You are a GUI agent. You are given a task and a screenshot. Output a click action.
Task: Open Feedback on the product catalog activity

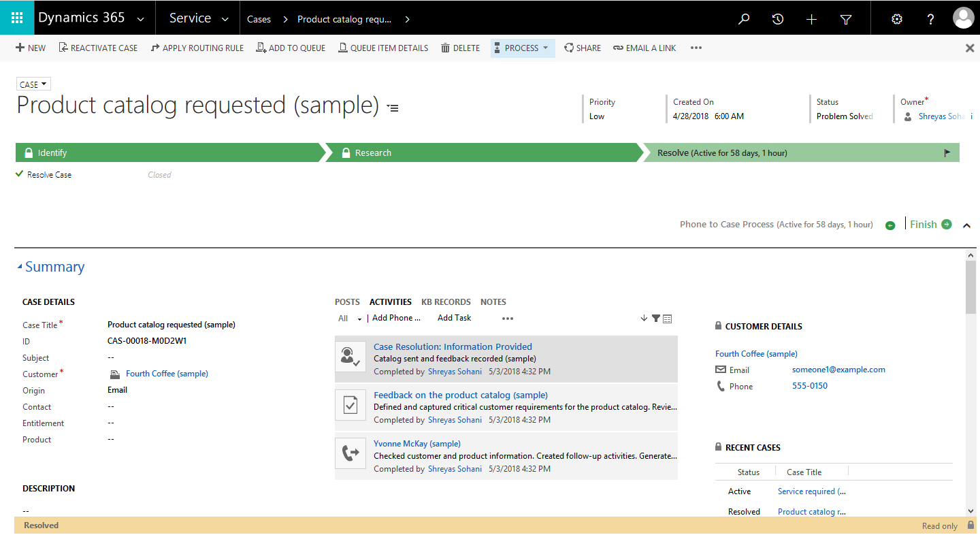461,395
